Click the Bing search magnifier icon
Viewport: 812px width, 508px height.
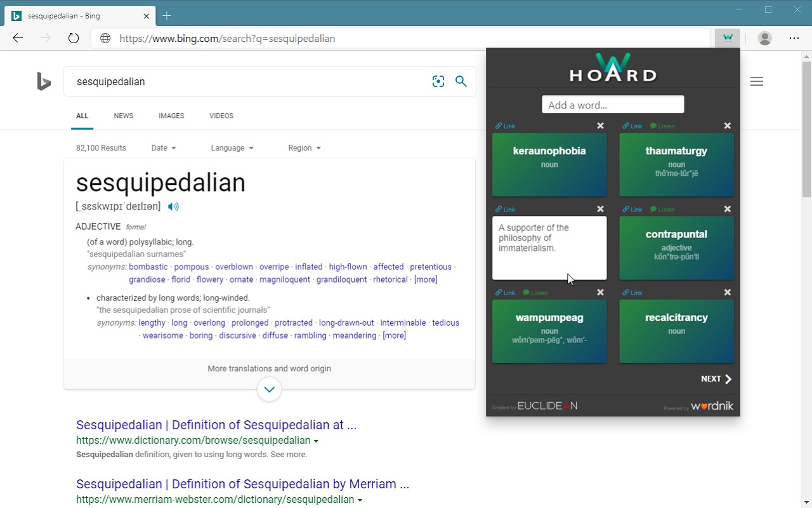[x=461, y=81]
